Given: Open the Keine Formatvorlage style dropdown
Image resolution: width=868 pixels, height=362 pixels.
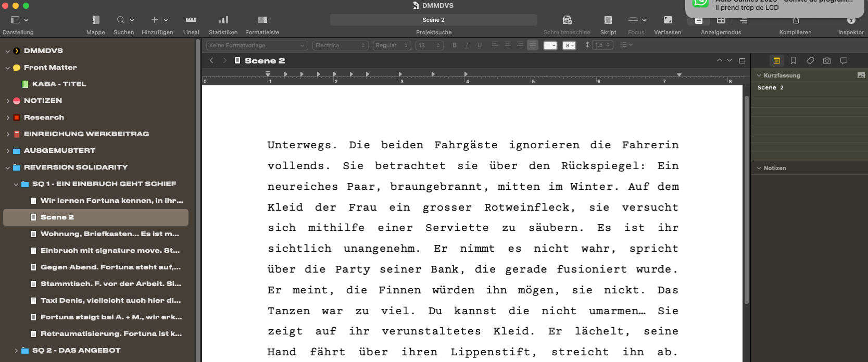Looking at the screenshot, I should coord(257,45).
